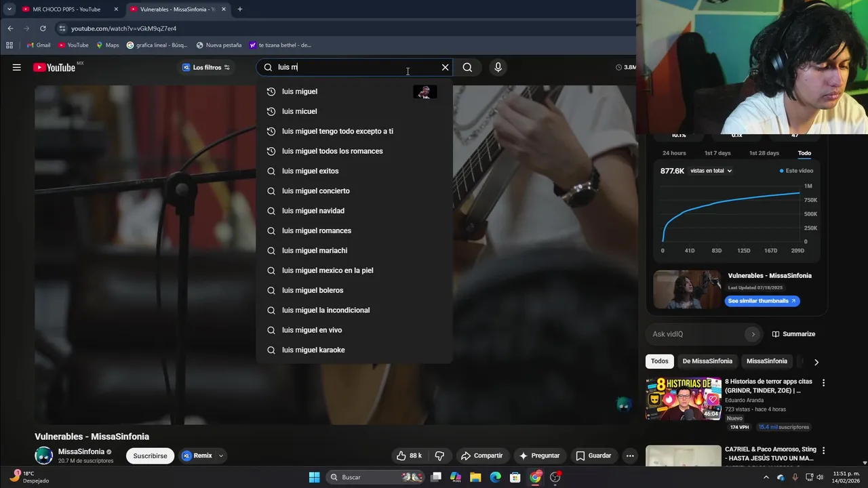The width and height of the screenshot is (868, 488).
Task: Send Ask vidIQ query with arrow button
Action: click(x=753, y=334)
